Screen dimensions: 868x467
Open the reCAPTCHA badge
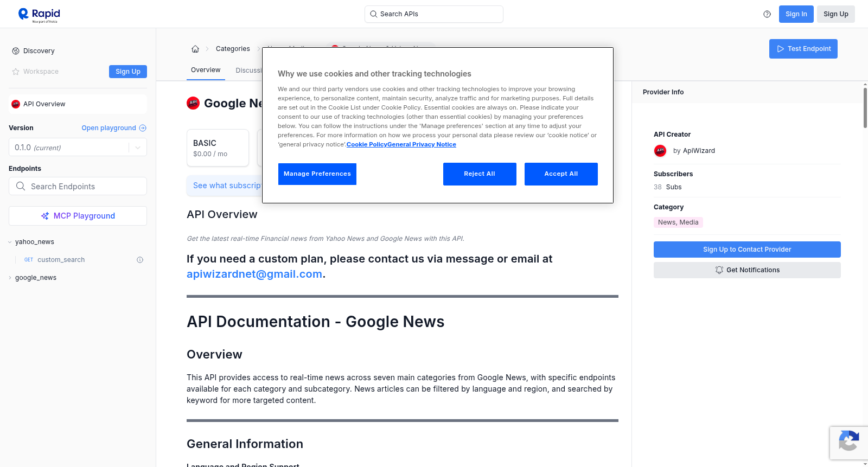(849, 443)
